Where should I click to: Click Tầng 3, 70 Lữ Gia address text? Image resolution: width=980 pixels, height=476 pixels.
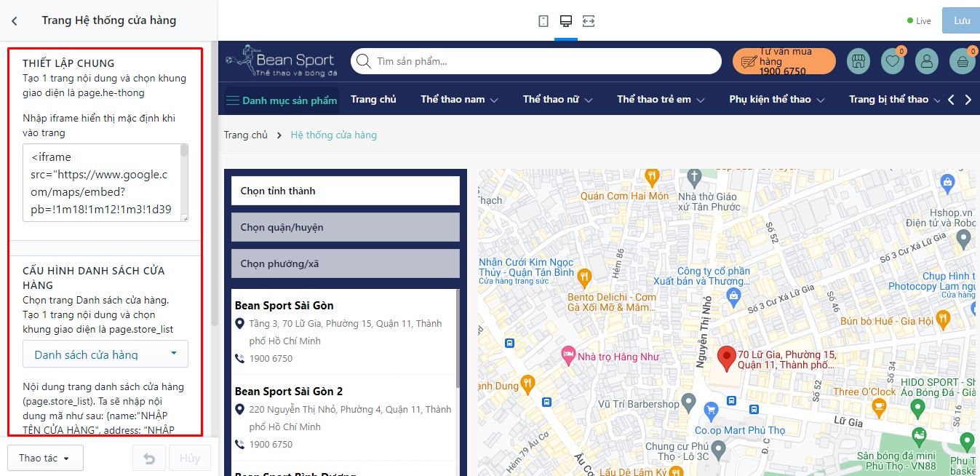click(x=346, y=333)
